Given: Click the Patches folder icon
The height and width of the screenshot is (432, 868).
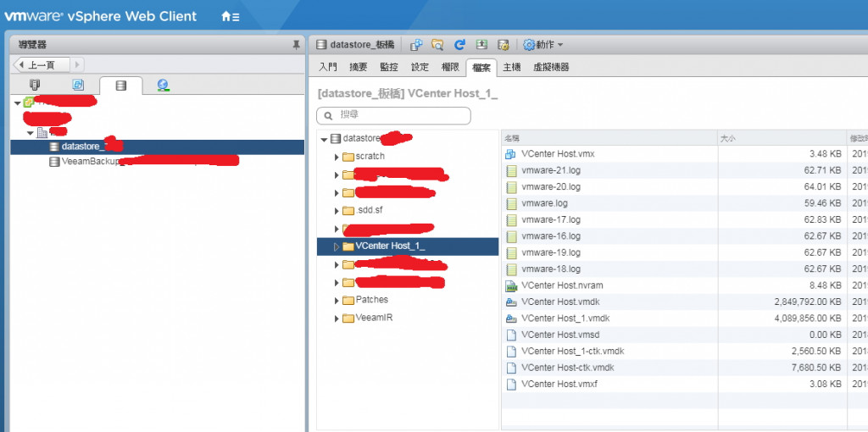Looking at the screenshot, I should pos(348,300).
